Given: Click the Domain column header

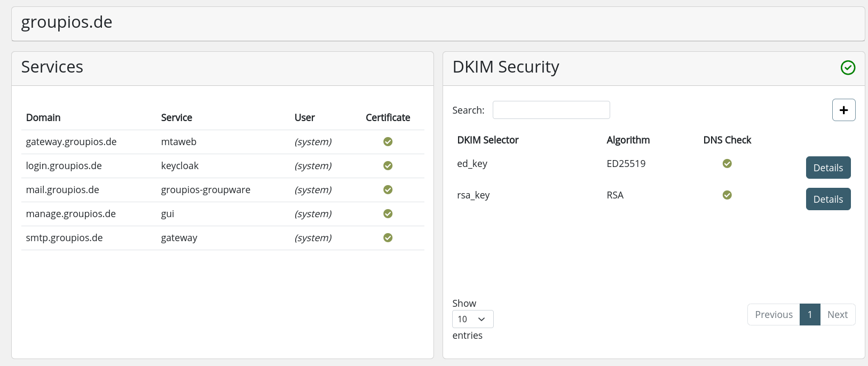Looking at the screenshot, I should click(43, 117).
